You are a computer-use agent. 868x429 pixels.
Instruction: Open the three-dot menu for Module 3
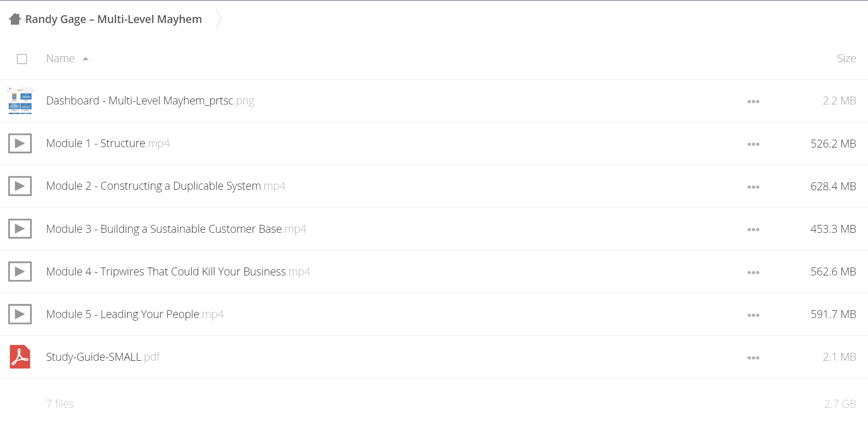[753, 229]
